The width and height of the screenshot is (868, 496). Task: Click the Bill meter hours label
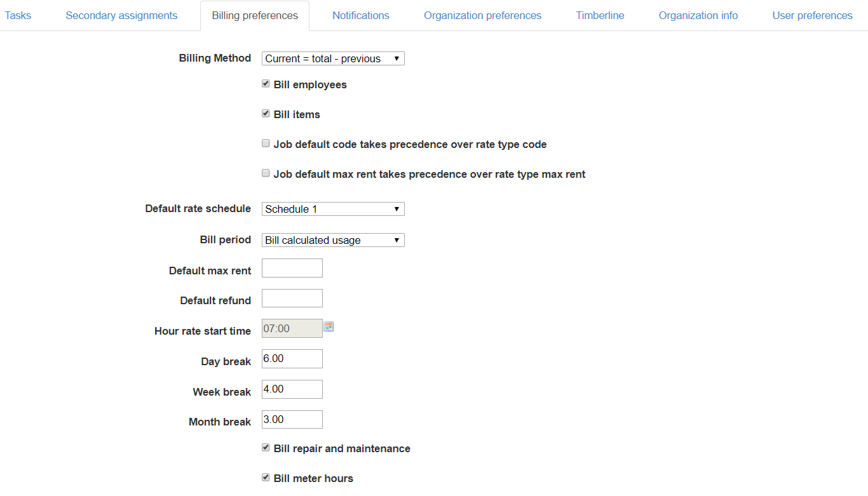(313, 478)
